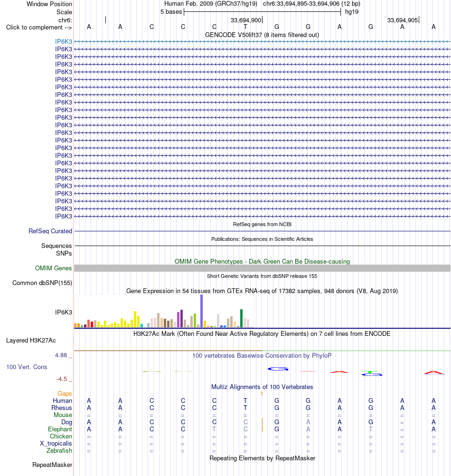This screenshot has height=476, width=451.
Task: Click the blue 'G' PhyloP conservation logo
Action: 278,369
